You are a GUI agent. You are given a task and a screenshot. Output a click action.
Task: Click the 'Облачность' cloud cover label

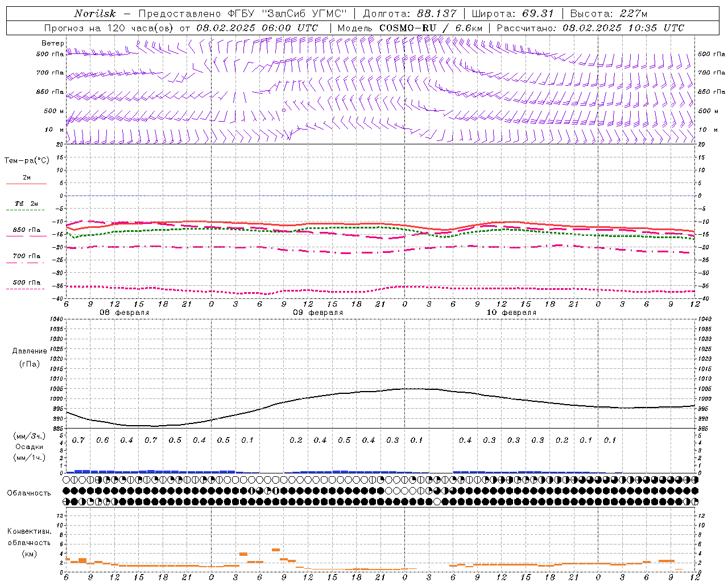click(x=29, y=493)
